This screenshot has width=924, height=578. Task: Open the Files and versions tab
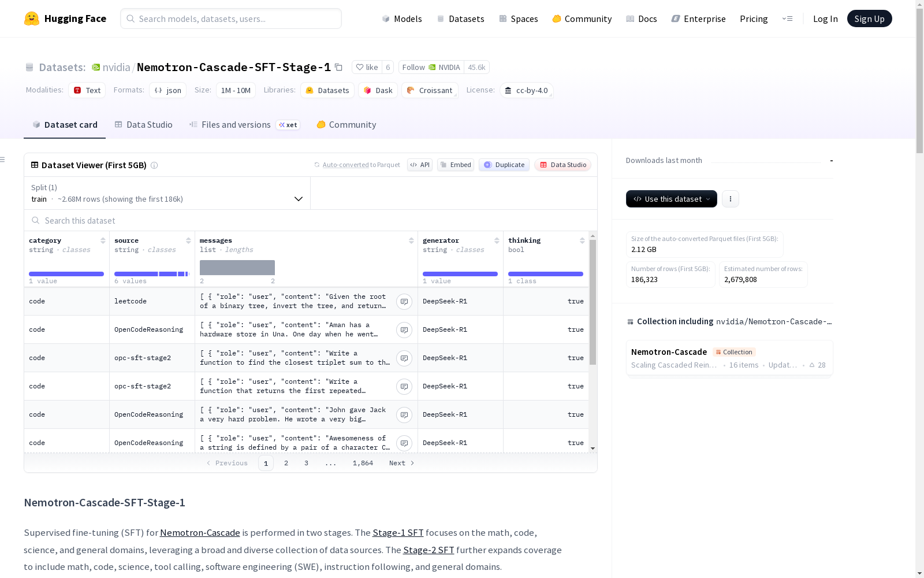(244, 125)
